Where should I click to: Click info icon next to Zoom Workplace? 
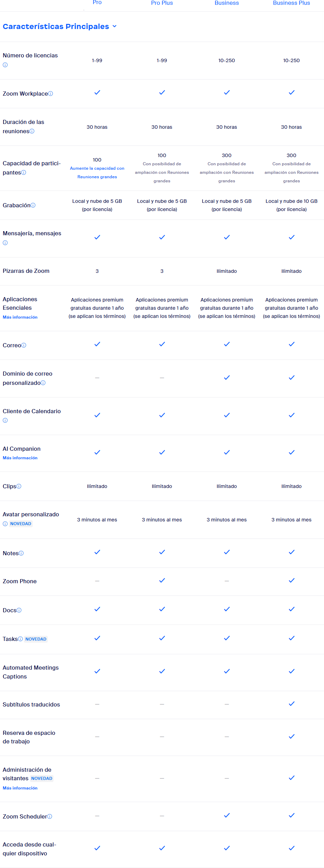(50, 94)
